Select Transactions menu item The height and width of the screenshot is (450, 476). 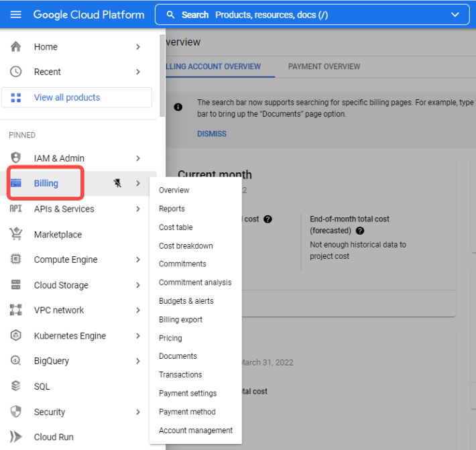click(180, 374)
